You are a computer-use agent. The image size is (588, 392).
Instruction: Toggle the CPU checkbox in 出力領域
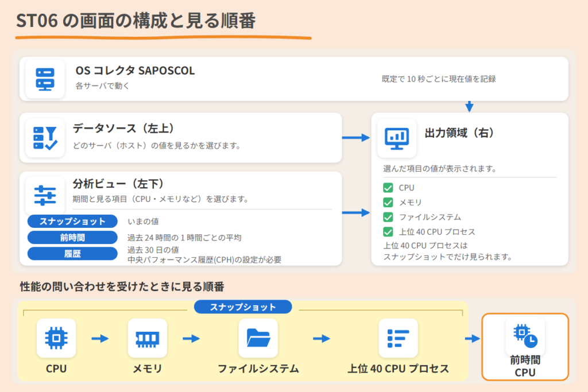tap(388, 188)
